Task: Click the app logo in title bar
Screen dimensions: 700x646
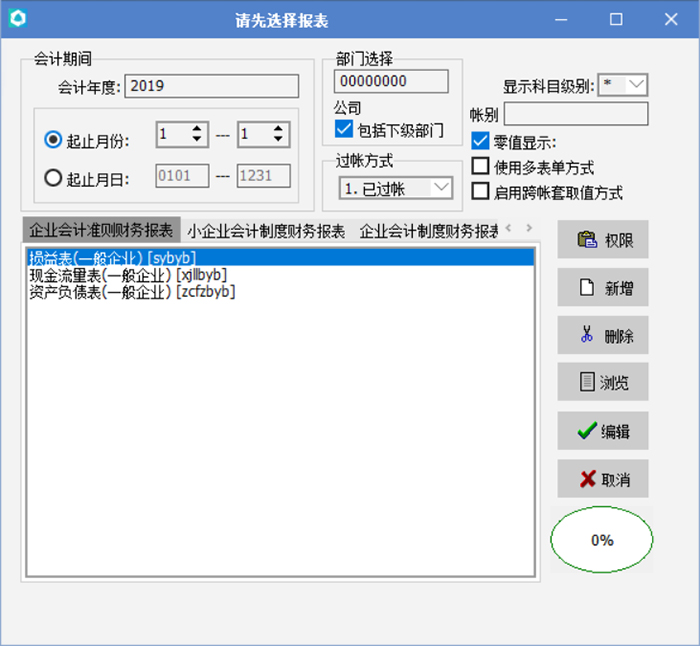Action: [18, 19]
